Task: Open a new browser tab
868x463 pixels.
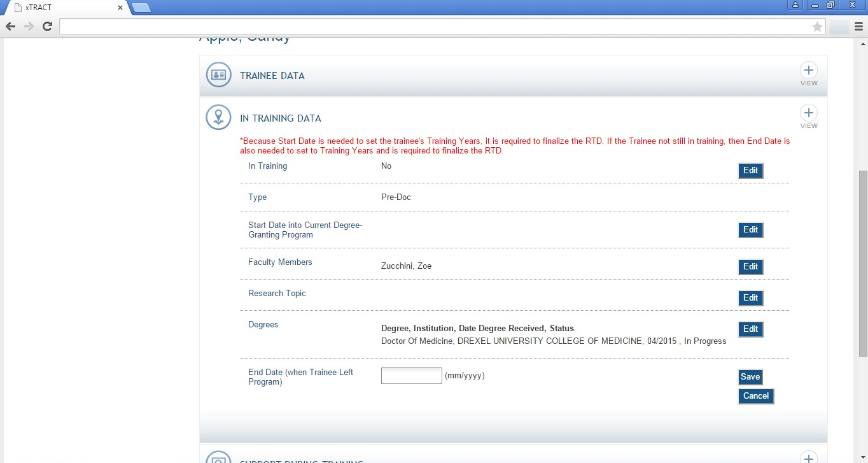Action: point(141,8)
